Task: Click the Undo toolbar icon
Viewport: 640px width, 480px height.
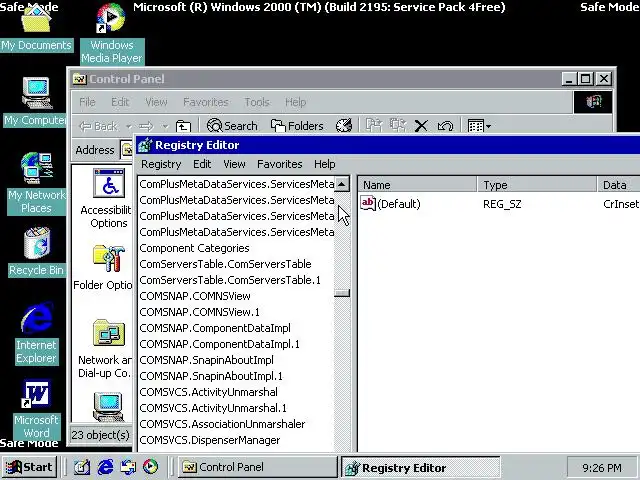Action: click(x=445, y=126)
